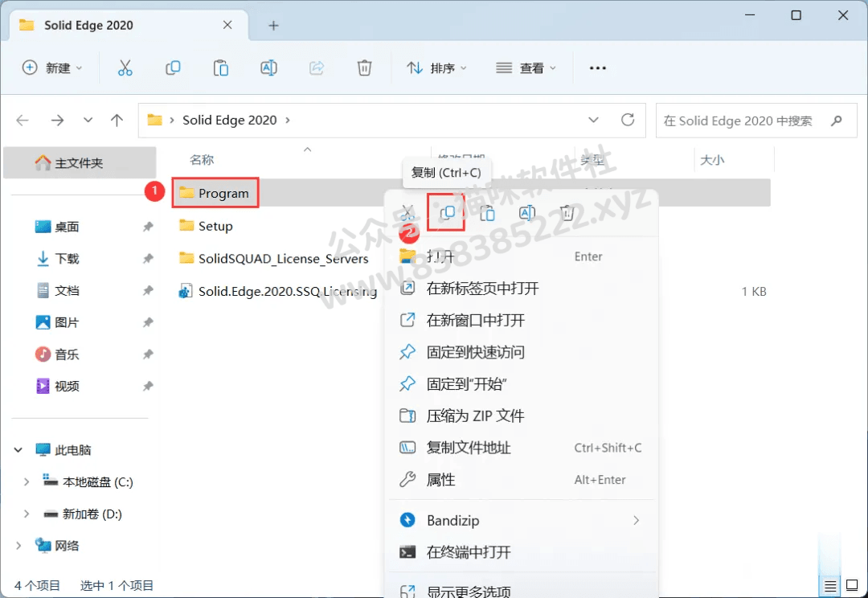This screenshot has width=868, height=598.
Task: Click the toolbar Paste icon
Action: pyautogui.click(x=221, y=68)
